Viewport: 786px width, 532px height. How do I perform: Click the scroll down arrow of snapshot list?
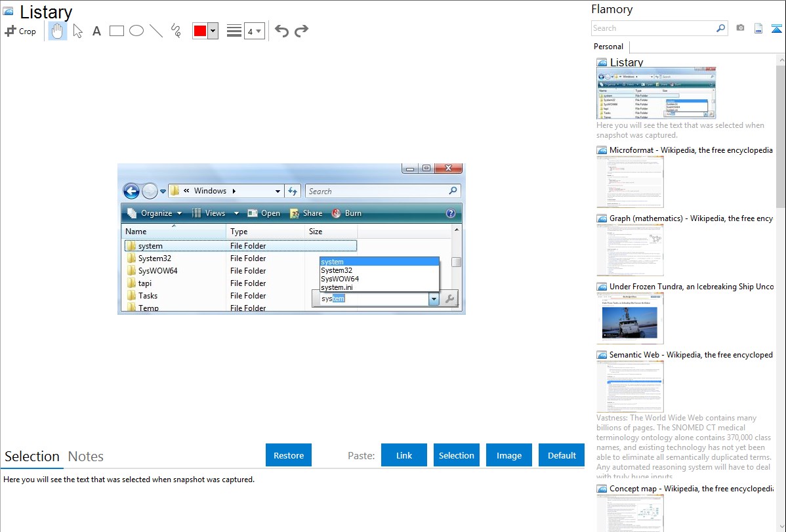click(x=781, y=527)
